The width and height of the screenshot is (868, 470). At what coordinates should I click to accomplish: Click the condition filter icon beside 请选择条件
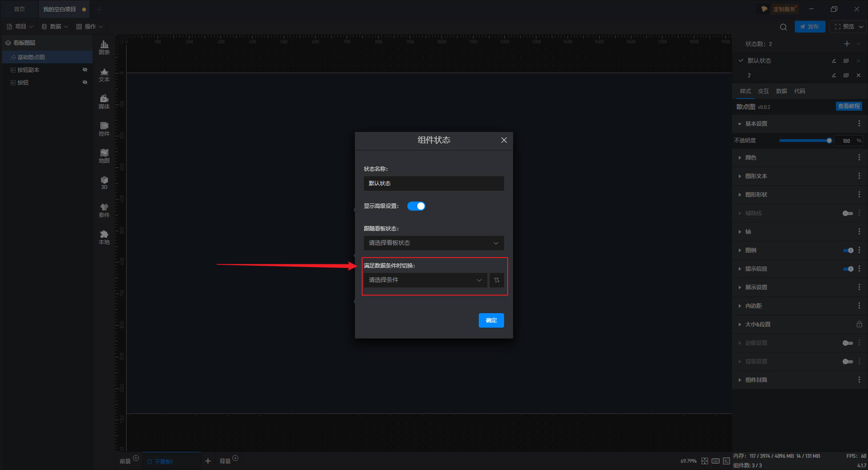point(496,280)
